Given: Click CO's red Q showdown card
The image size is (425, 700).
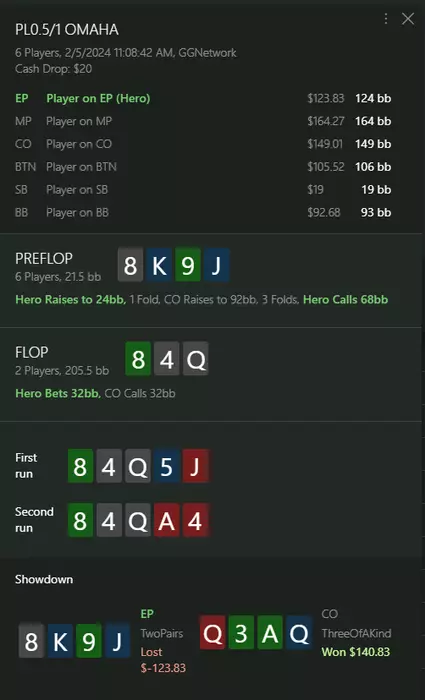Looking at the screenshot, I should [x=212, y=633].
